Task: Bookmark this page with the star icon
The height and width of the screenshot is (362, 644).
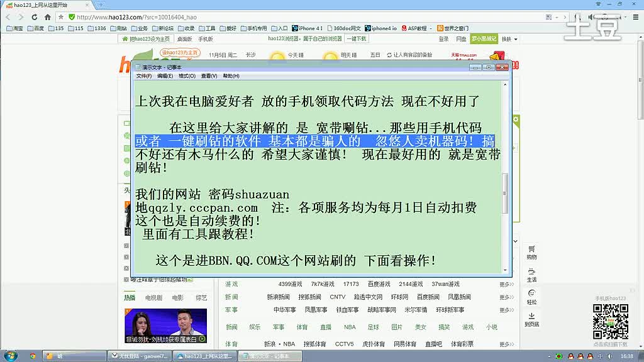Action: [61, 17]
